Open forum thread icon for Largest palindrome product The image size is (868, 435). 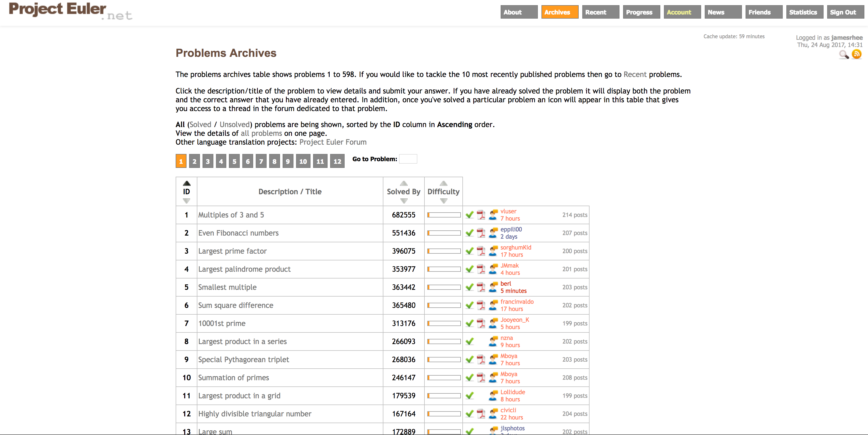(493, 269)
